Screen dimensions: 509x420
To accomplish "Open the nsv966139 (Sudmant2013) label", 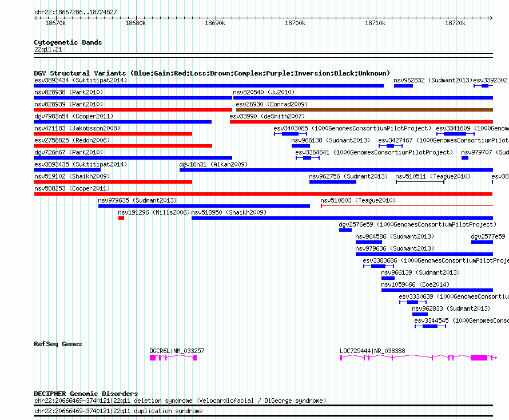I will click(x=420, y=272).
